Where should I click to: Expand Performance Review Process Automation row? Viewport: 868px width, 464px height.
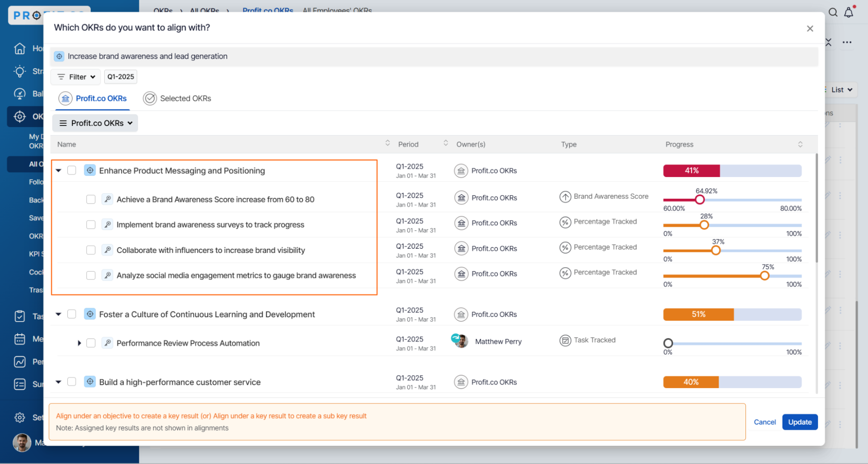tap(79, 343)
